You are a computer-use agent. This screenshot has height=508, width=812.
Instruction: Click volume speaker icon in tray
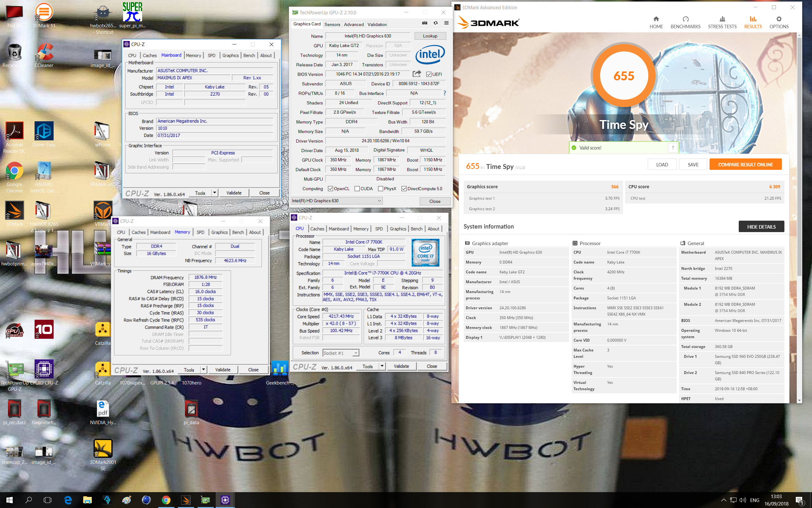743,500
